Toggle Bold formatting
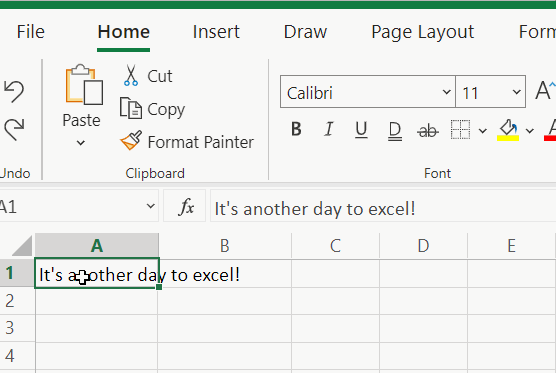Viewport: 556px width, 373px height. click(296, 129)
